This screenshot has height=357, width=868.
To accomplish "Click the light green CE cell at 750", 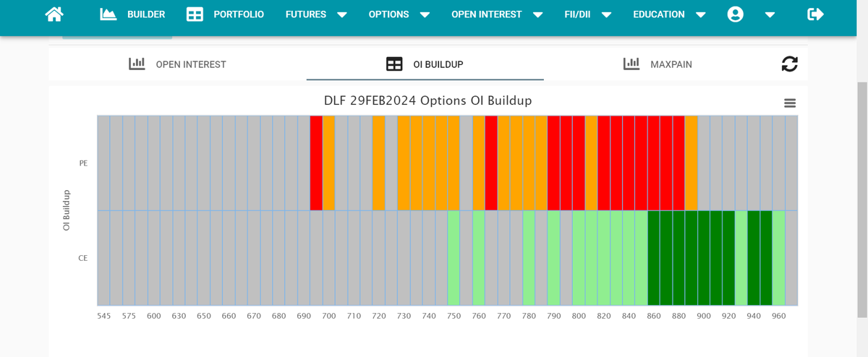I will (x=454, y=258).
